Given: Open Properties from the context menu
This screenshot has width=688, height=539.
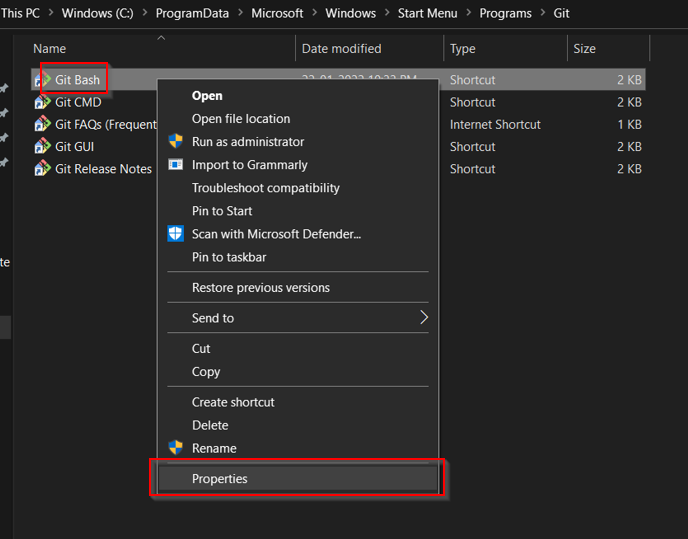Looking at the screenshot, I should coord(298,478).
